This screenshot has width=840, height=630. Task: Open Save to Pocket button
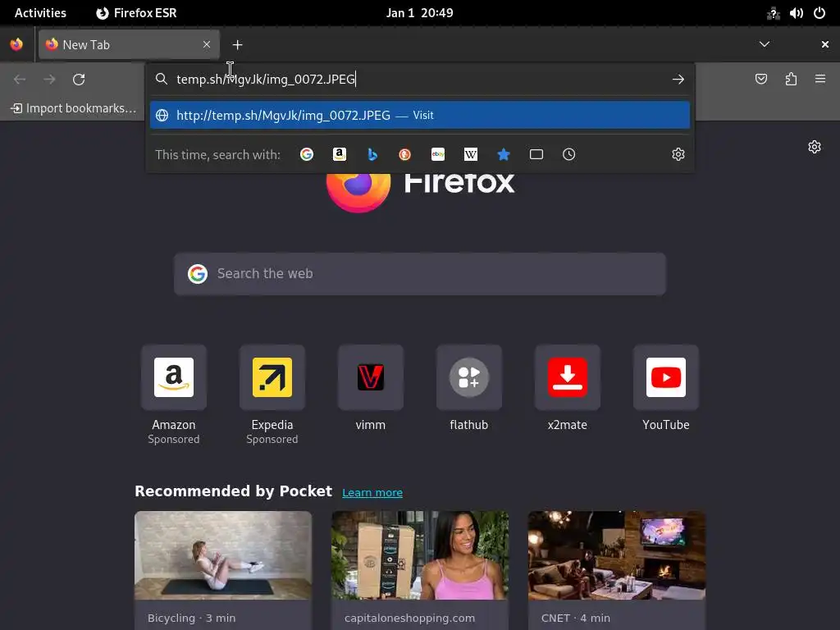[761, 80]
